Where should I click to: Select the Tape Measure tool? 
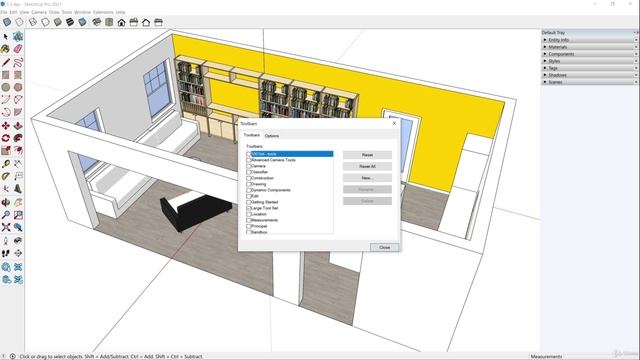(6, 164)
